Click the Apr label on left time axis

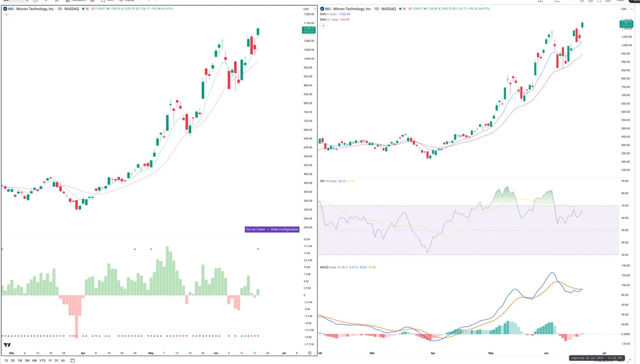pyautogui.click(x=83, y=353)
